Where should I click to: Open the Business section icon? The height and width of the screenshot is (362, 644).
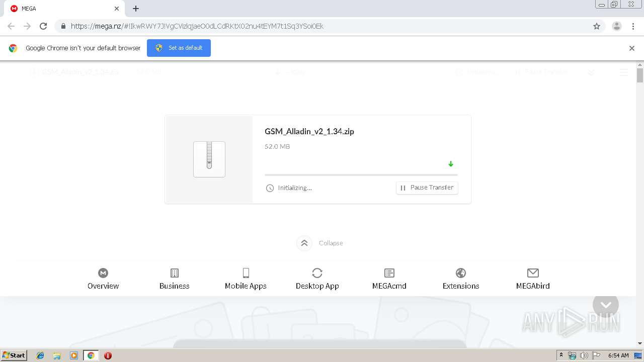pyautogui.click(x=175, y=273)
